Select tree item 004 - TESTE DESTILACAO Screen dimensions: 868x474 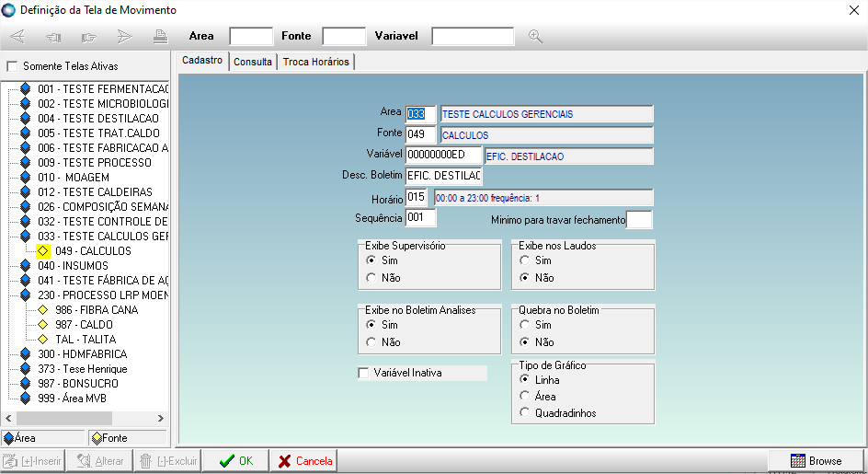98,119
